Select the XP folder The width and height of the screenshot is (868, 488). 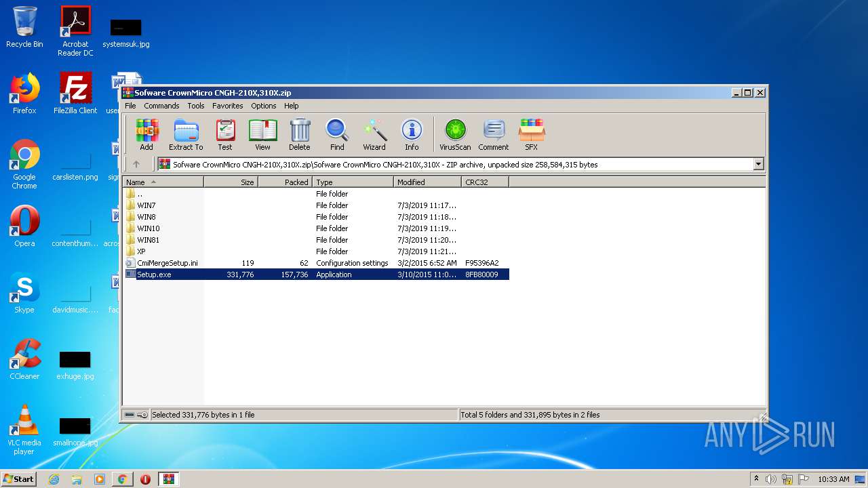click(315, 251)
